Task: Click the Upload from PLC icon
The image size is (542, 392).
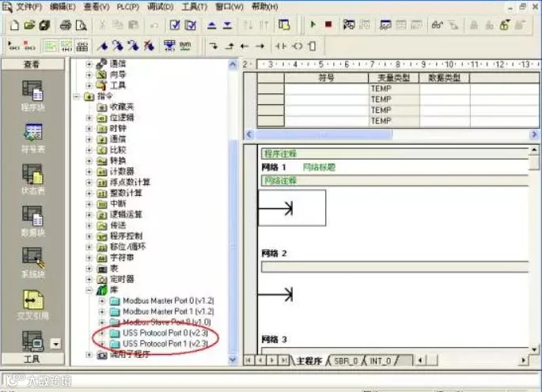Action: pyautogui.click(x=211, y=24)
